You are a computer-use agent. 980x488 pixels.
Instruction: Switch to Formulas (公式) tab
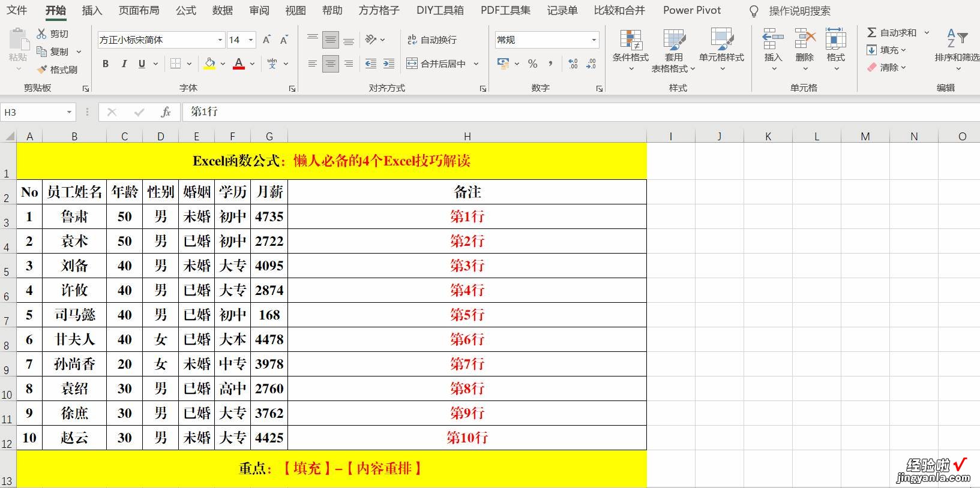click(186, 10)
